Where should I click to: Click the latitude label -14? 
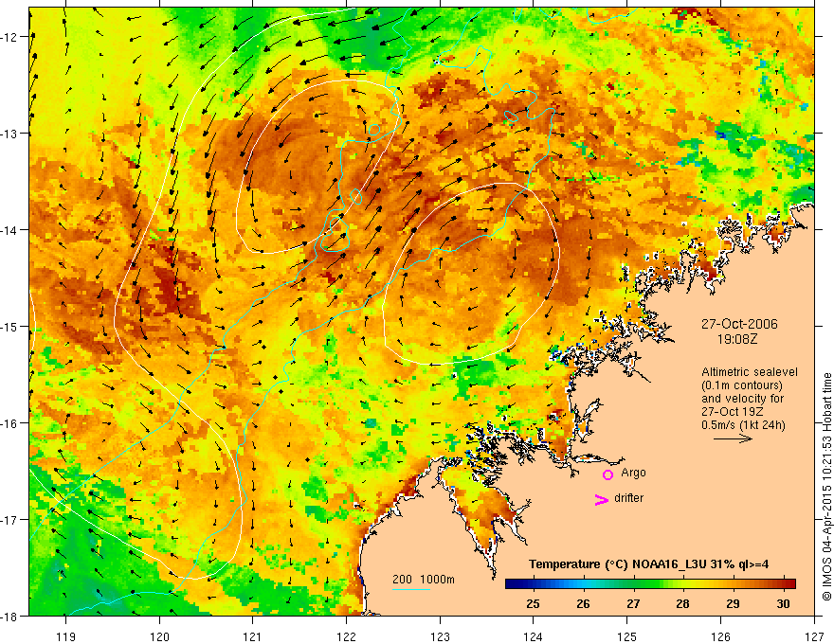pyautogui.click(x=9, y=230)
